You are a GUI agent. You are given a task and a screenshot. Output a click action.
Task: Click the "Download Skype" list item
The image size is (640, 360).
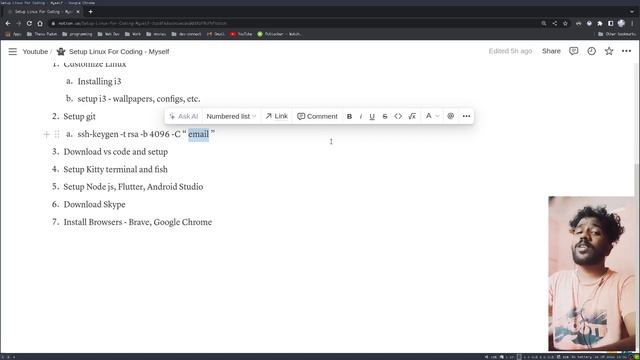pos(94,204)
